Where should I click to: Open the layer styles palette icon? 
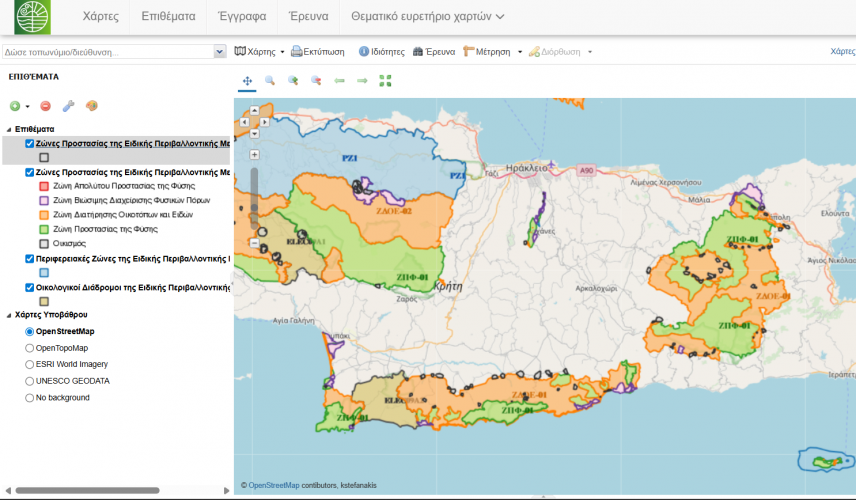91,105
